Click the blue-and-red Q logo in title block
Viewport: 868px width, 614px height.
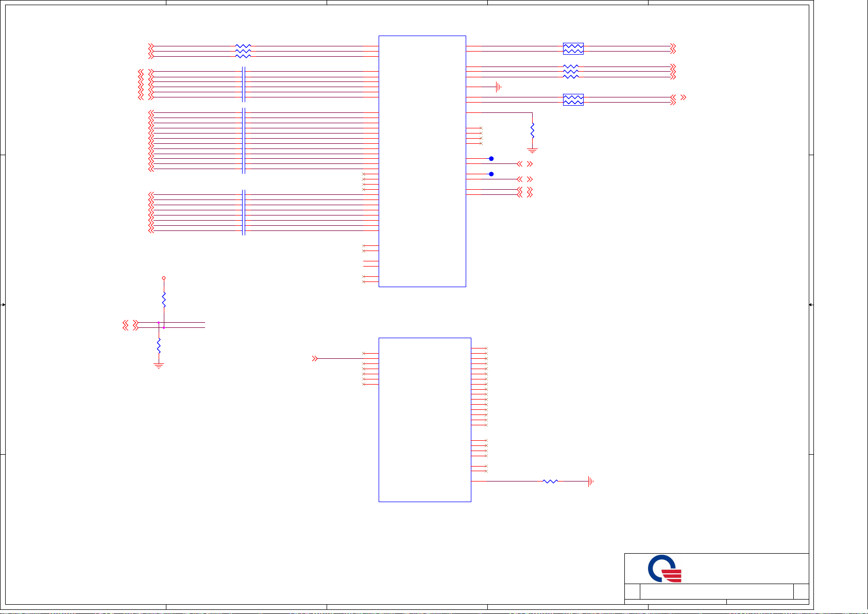tap(665, 569)
